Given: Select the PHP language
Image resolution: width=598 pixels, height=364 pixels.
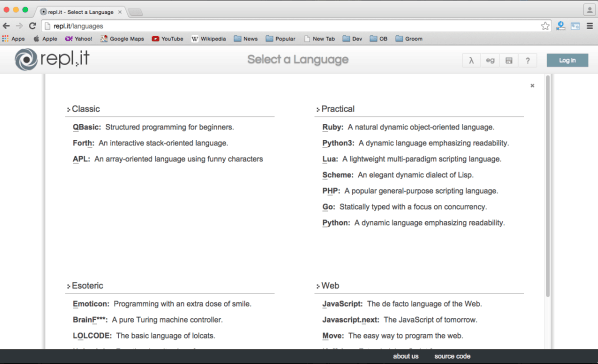Looking at the screenshot, I should (331, 191).
